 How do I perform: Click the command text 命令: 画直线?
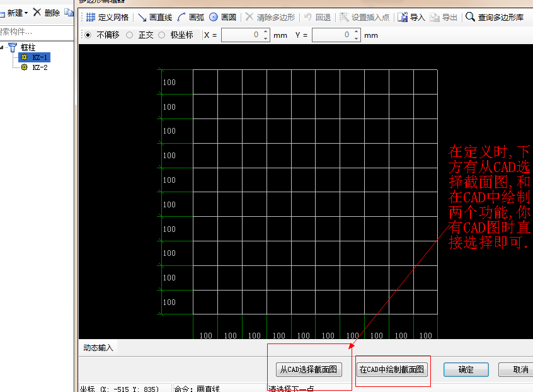tap(197, 389)
